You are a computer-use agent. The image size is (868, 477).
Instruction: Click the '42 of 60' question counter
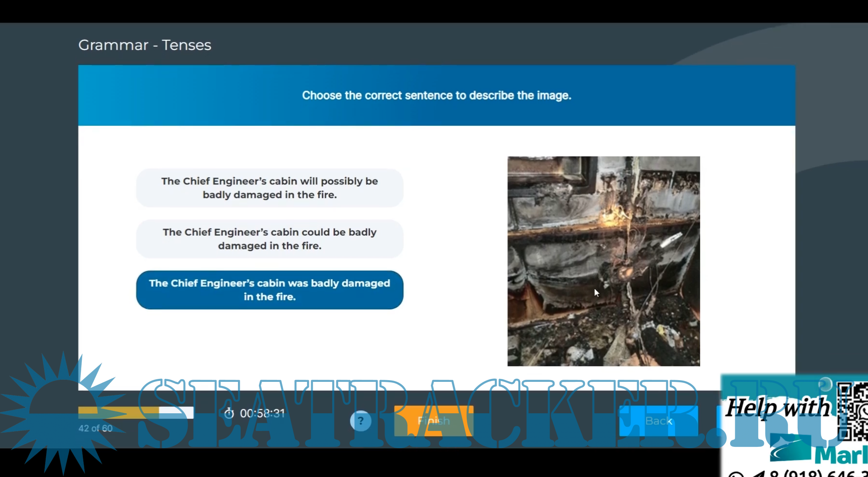[96, 428]
